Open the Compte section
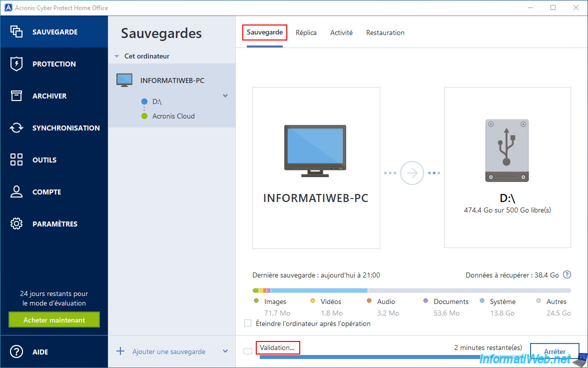 coord(46,192)
